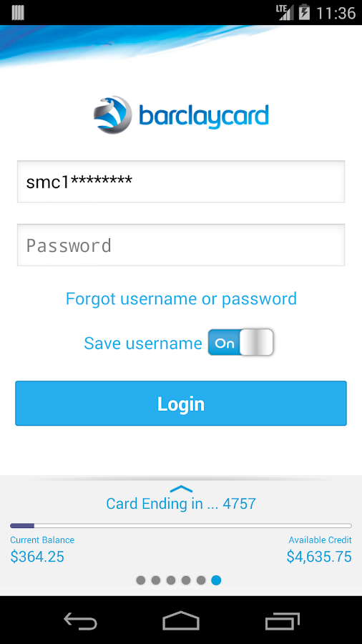
Task: Tap the balance progress bar
Action: (181, 526)
